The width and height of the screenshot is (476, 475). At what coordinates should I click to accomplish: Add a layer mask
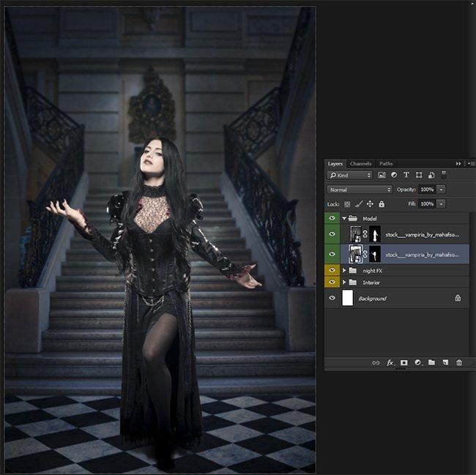pos(404,362)
